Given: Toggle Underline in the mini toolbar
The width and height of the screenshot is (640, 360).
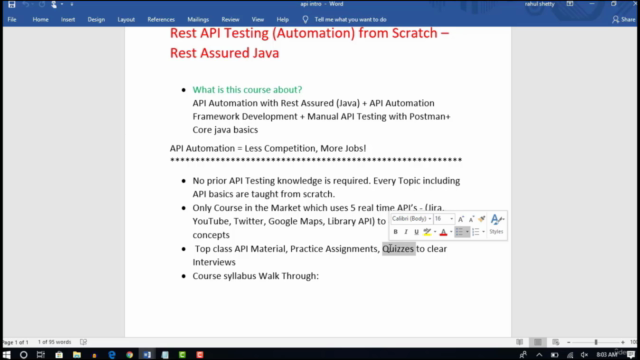Looking at the screenshot, I should click(x=416, y=232).
